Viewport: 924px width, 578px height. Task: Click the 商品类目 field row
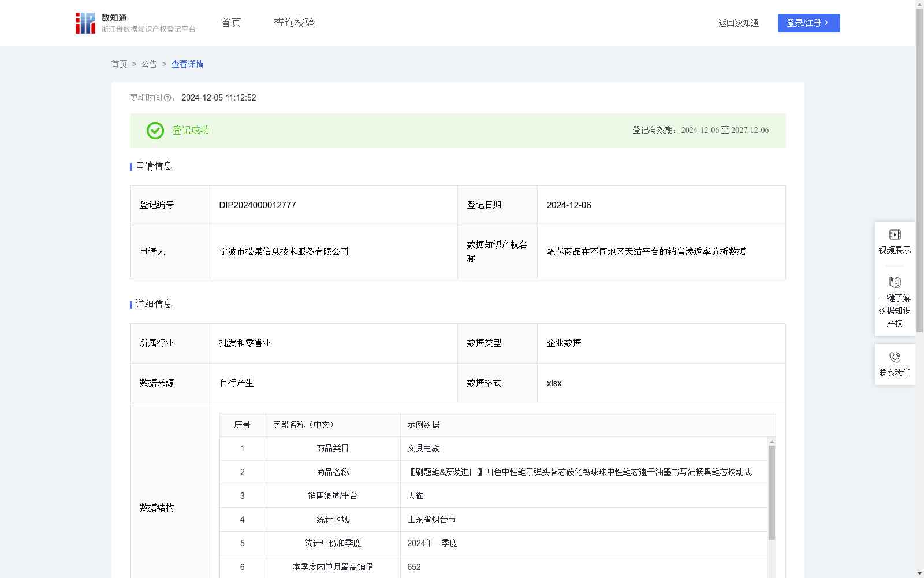[x=493, y=449]
